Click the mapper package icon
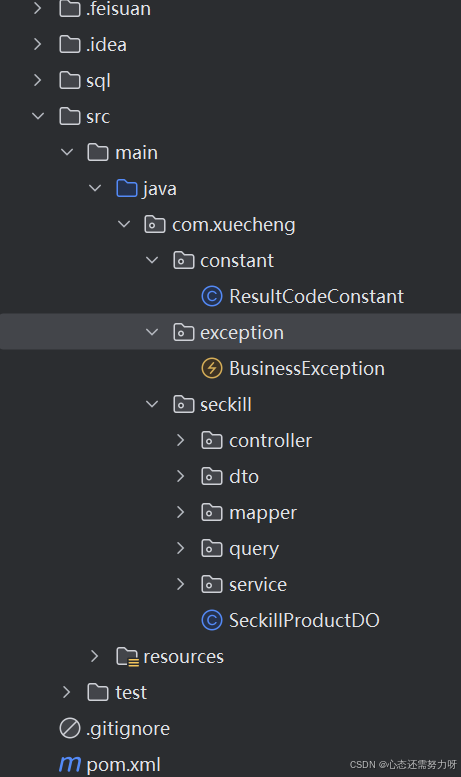 [212, 512]
